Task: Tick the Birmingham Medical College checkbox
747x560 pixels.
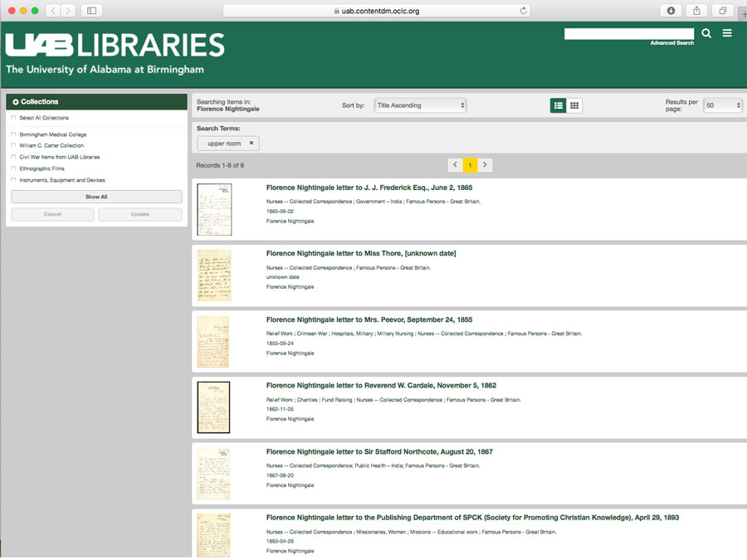Action: (13, 134)
